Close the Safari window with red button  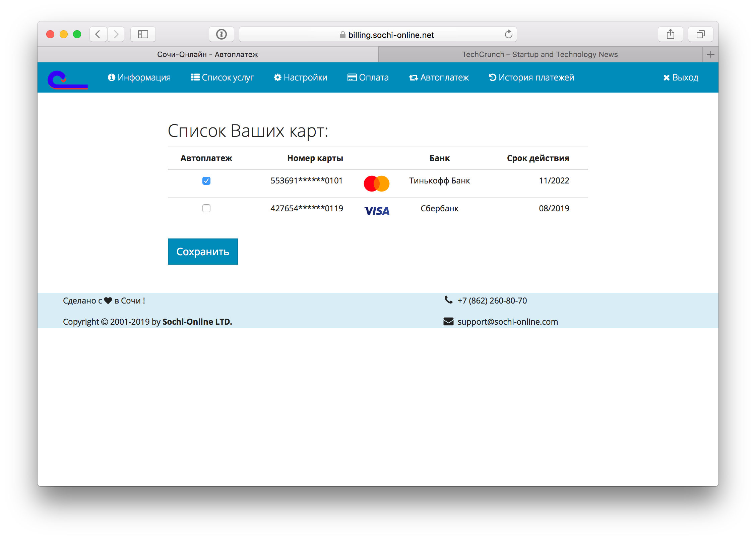[x=50, y=34]
